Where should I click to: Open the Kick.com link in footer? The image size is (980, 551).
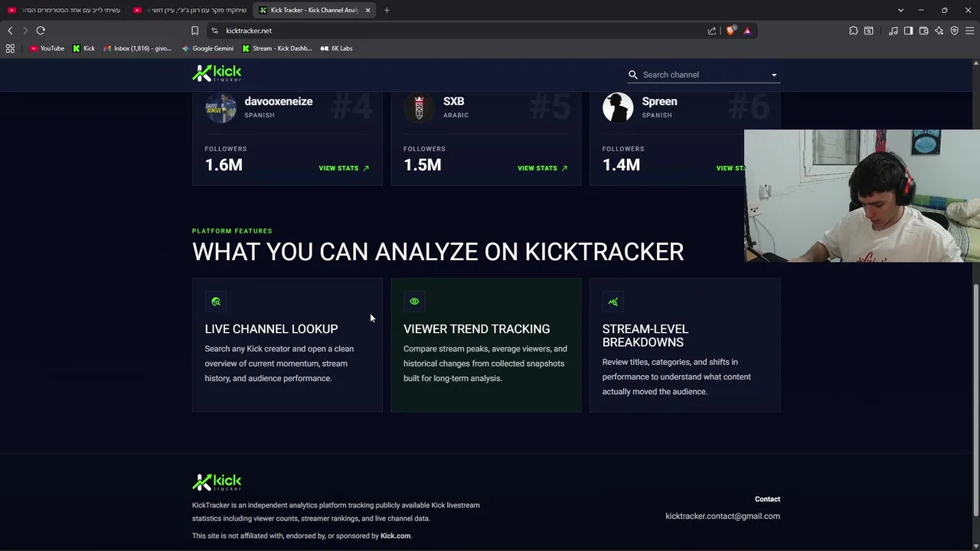395,536
